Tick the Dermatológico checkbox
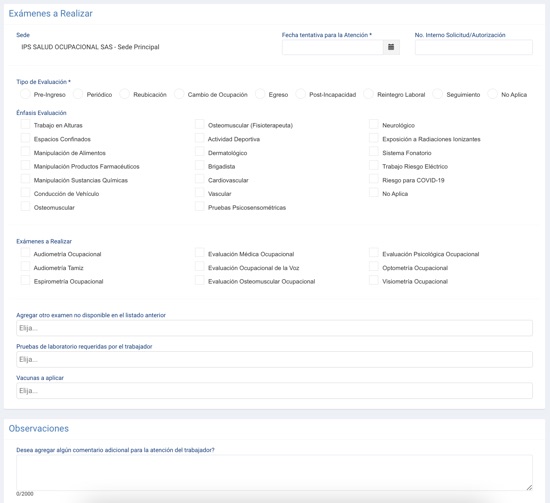550x503 pixels. click(x=200, y=152)
